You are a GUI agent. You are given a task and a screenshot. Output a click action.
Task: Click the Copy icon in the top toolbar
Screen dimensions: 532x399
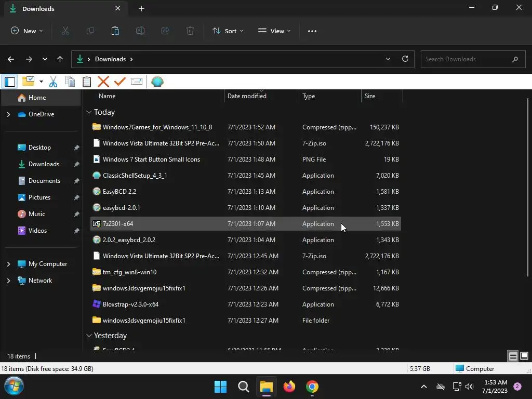click(90, 31)
